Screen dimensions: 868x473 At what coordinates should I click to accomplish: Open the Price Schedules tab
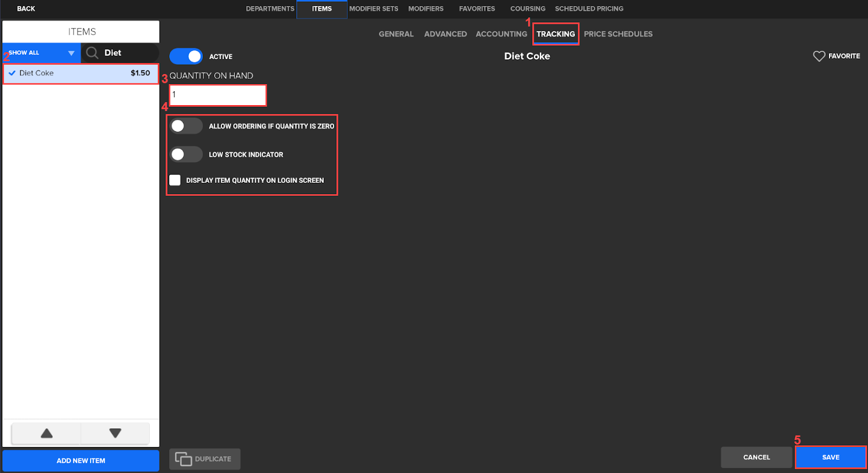[x=618, y=34]
